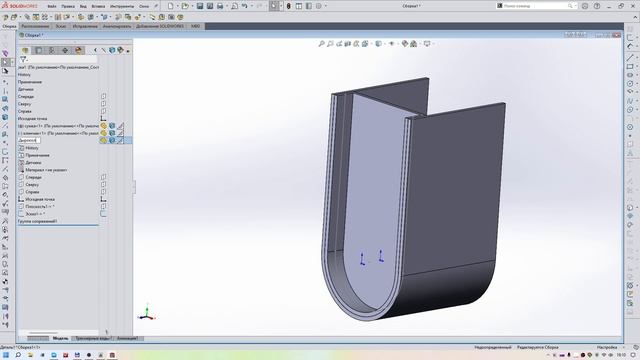This screenshot has height=360, width=640.
Task: Open the Файл menu
Action: 52,6
